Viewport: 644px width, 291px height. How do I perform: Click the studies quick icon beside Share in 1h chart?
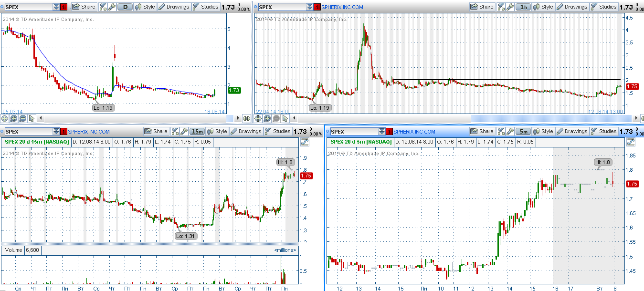501,7
